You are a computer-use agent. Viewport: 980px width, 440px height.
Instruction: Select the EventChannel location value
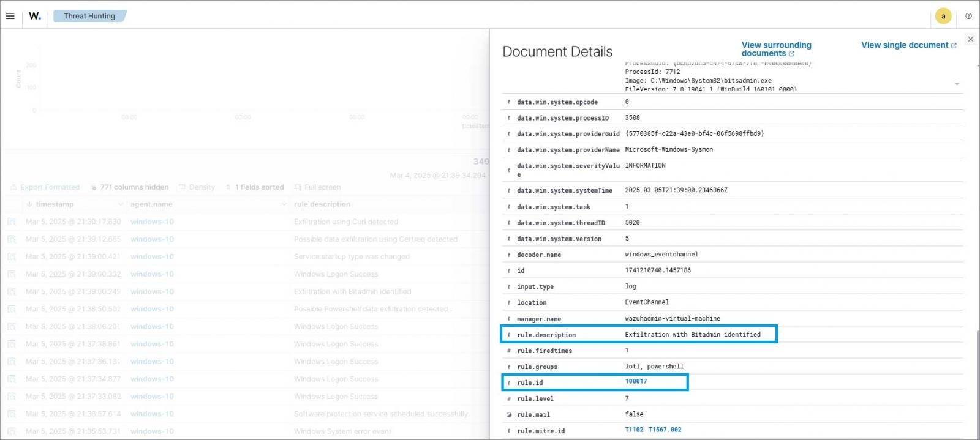(x=647, y=302)
